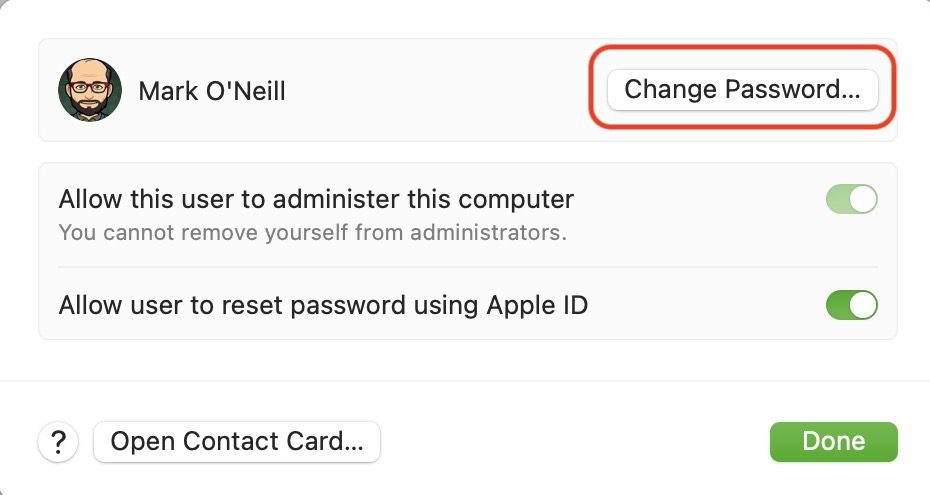Click "Allow user to reset password using Apple ID" label
The width and height of the screenshot is (930, 495).
coord(323,304)
